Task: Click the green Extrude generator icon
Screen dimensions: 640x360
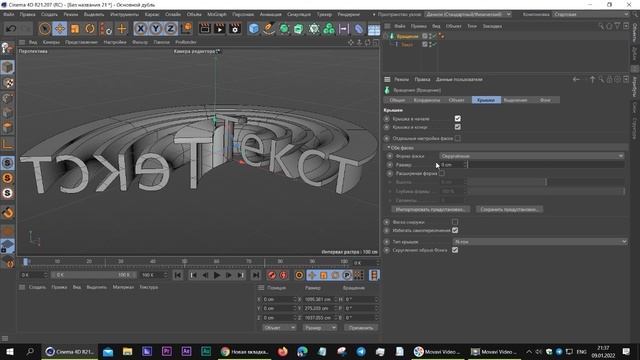Action: pyautogui.click(x=299, y=29)
